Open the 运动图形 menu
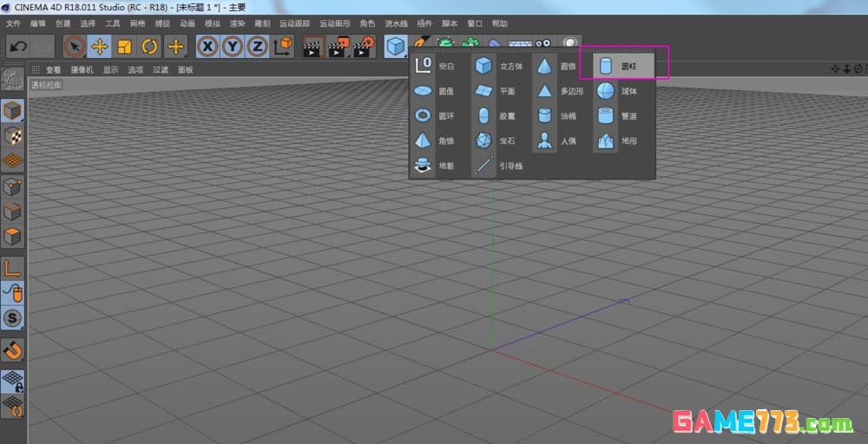Screen dimensions: 868x444 point(335,23)
